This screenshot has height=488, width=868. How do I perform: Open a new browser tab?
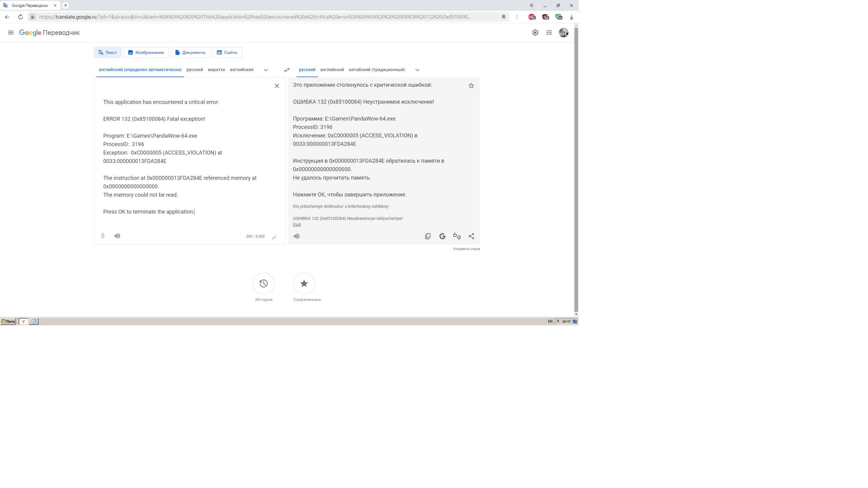[65, 5]
